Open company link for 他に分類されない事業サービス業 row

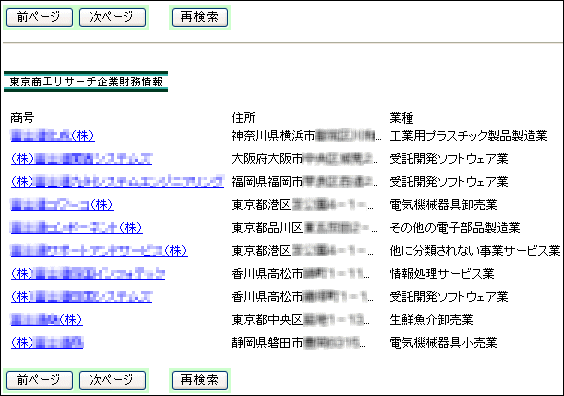click(x=99, y=251)
